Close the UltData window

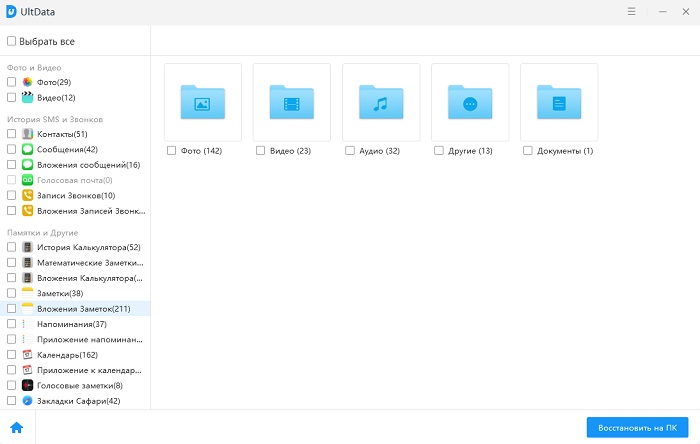coord(686,12)
